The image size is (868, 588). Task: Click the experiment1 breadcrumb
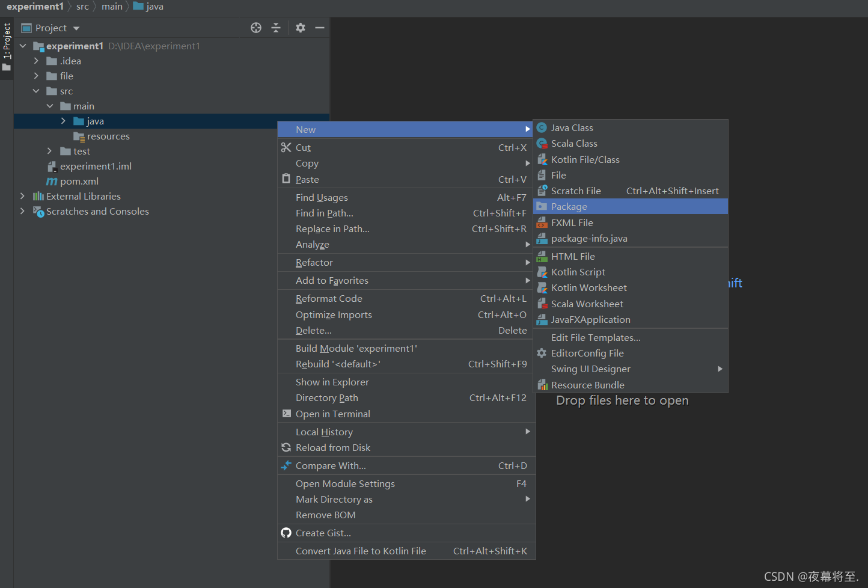tap(35, 7)
